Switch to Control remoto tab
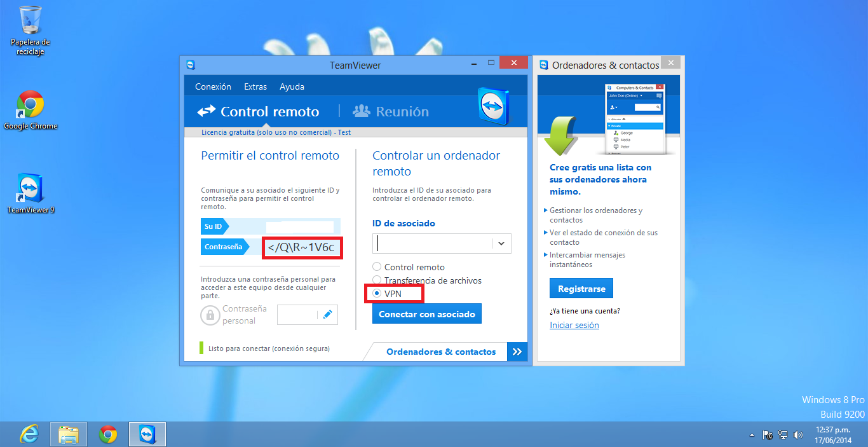This screenshot has height=447, width=868. coord(258,111)
